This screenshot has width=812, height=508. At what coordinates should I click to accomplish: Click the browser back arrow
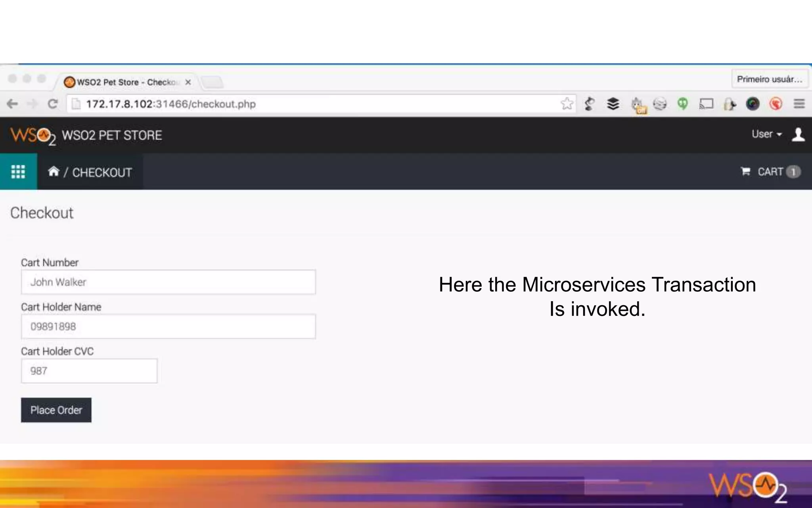[13, 104]
